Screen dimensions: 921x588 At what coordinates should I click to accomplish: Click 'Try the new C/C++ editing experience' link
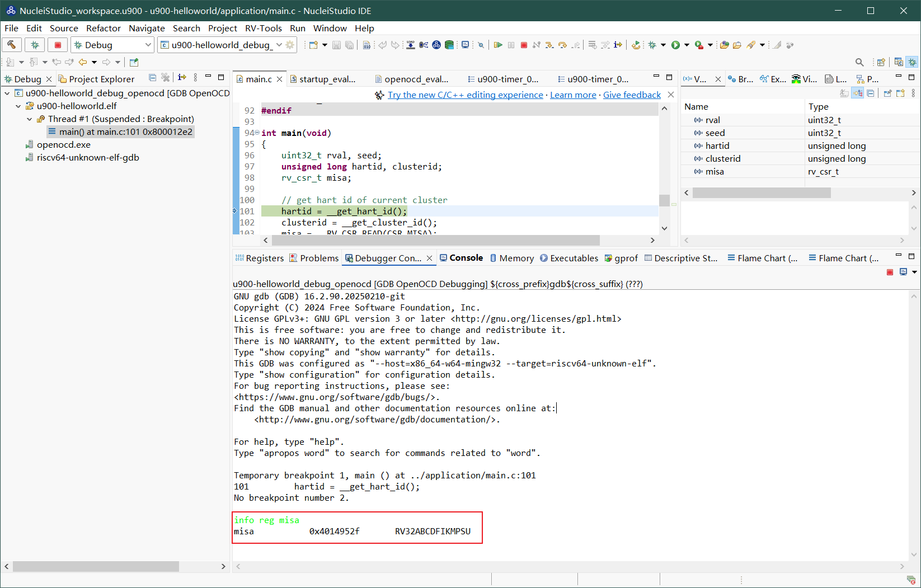tap(465, 95)
